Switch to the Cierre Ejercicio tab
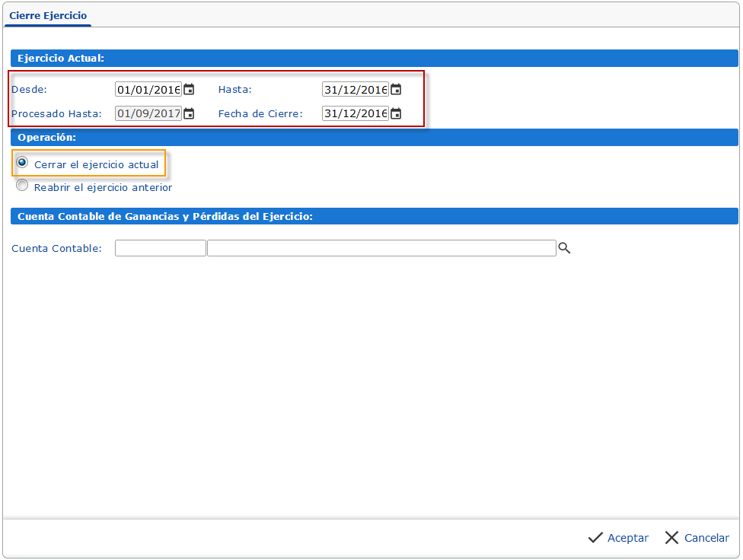 coord(48,15)
